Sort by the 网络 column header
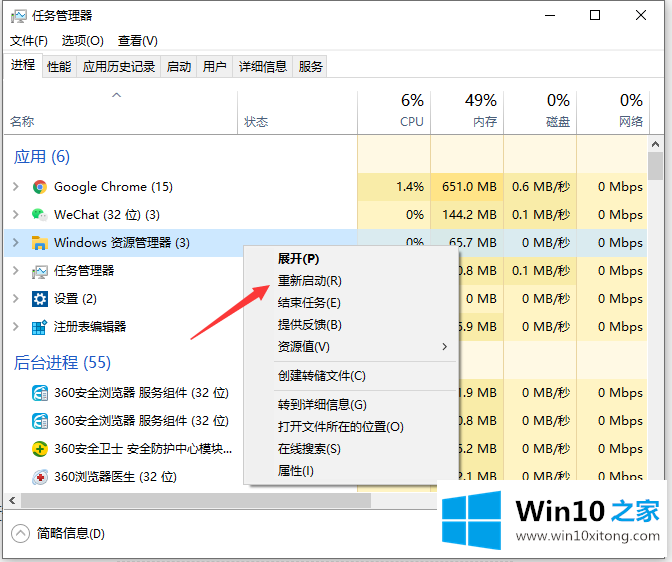This screenshot has width=672, height=562. (x=613, y=113)
